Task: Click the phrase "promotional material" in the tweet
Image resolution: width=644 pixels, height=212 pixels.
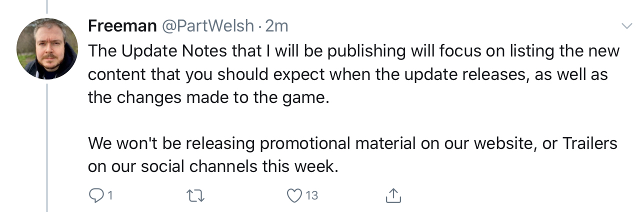Action: click(x=338, y=143)
